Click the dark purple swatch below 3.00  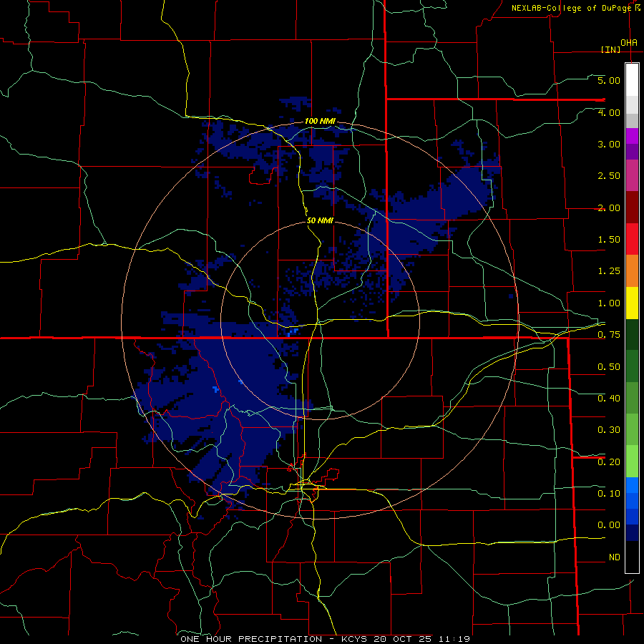coord(632,152)
